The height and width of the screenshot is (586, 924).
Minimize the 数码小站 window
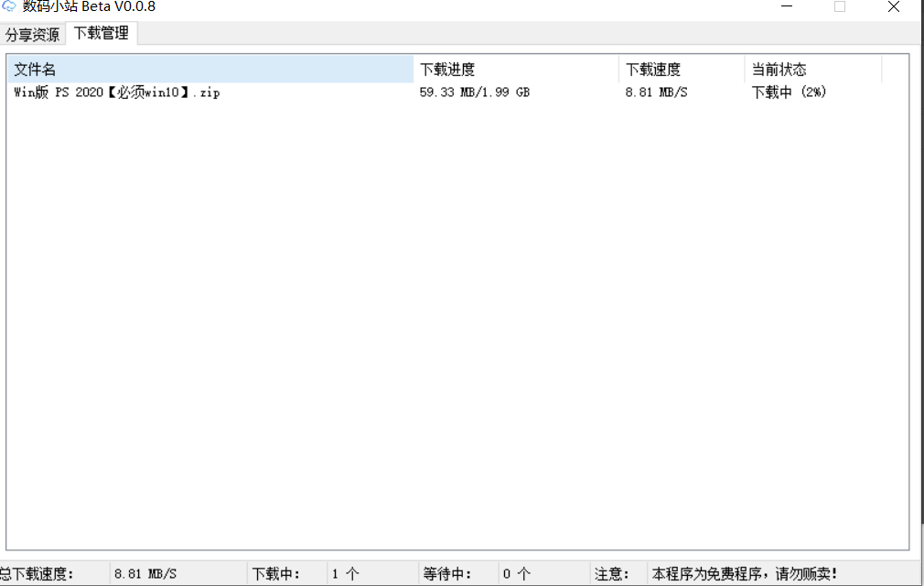pyautogui.click(x=787, y=6)
